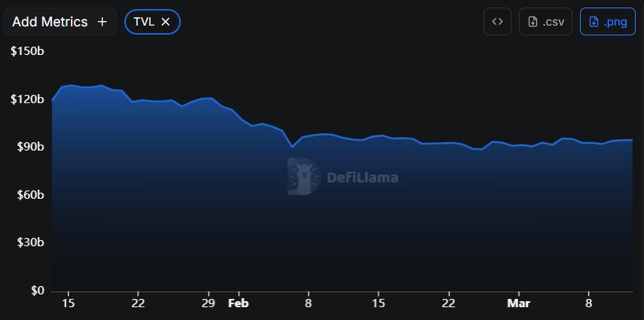Click the first 15 date label on x-axis
Screen dimensions: 644x320
point(68,303)
